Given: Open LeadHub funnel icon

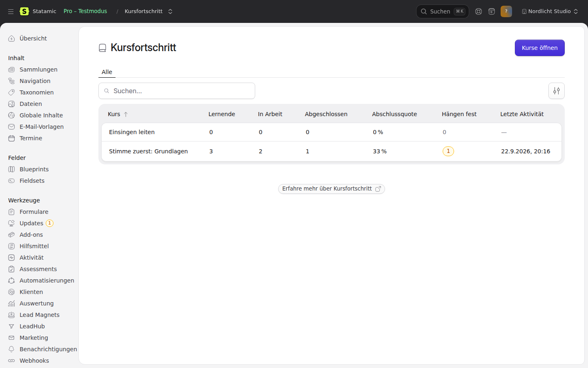Looking at the screenshot, I should [x=11, y=326].
